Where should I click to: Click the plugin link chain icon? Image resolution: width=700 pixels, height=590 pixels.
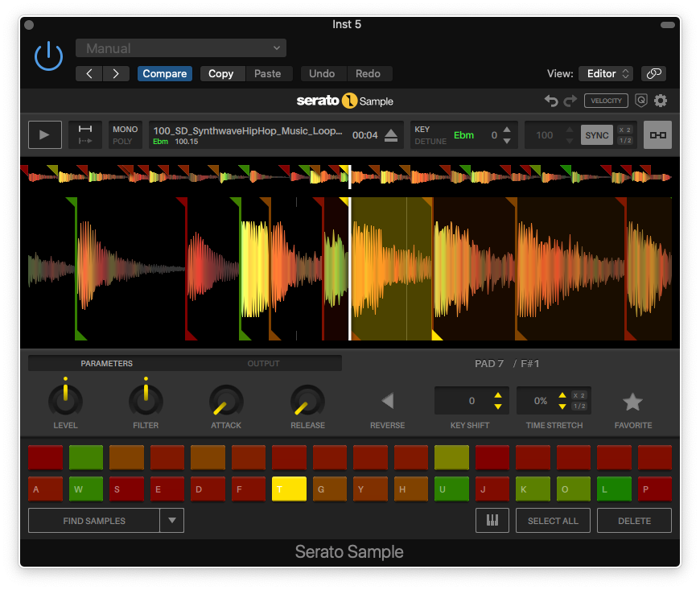[654, 73]
